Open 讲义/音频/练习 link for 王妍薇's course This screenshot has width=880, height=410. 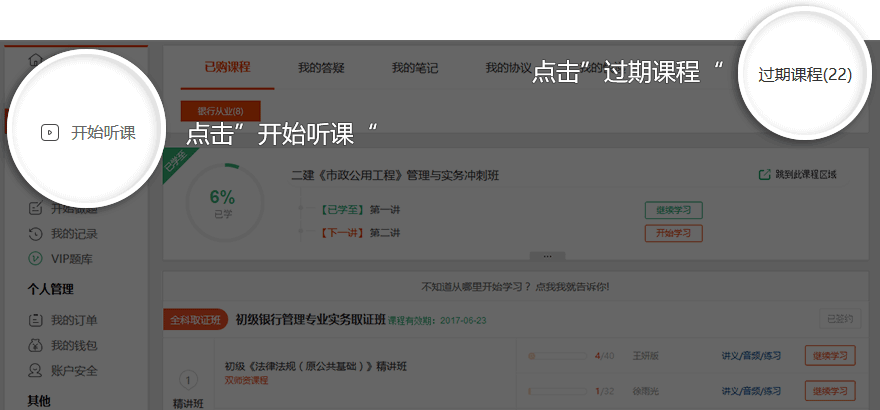750,355
